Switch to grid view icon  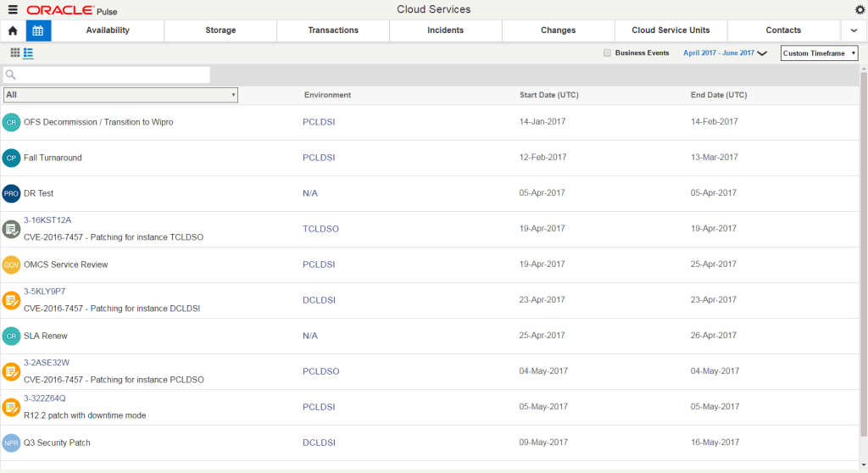(15, 53)
